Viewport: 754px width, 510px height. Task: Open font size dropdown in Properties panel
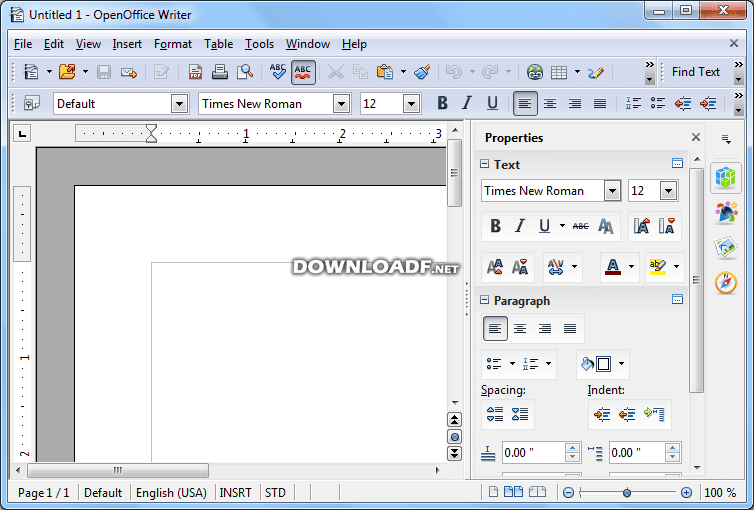[x=668, y=191]
